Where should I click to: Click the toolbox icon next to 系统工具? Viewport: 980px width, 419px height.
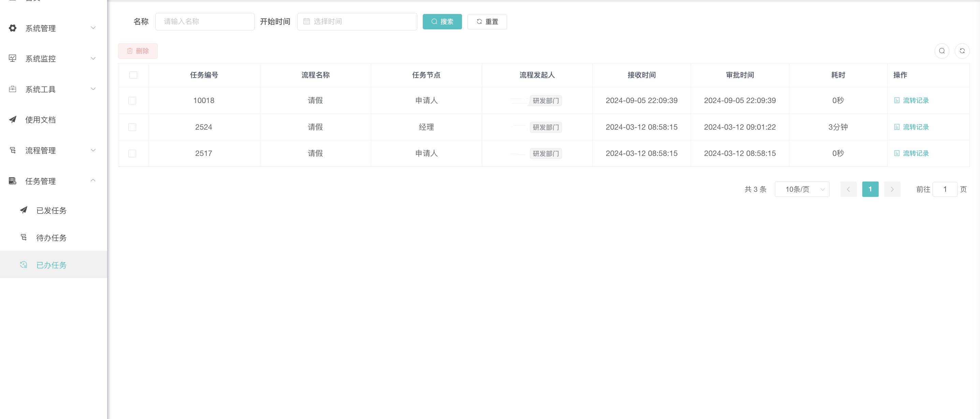(13, 89)
